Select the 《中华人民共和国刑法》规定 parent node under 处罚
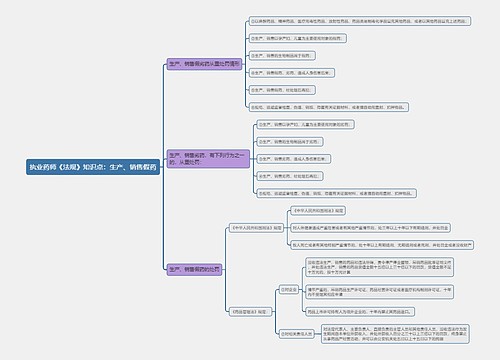The width and height of the screenshot is (500, 360). point(256,228)
